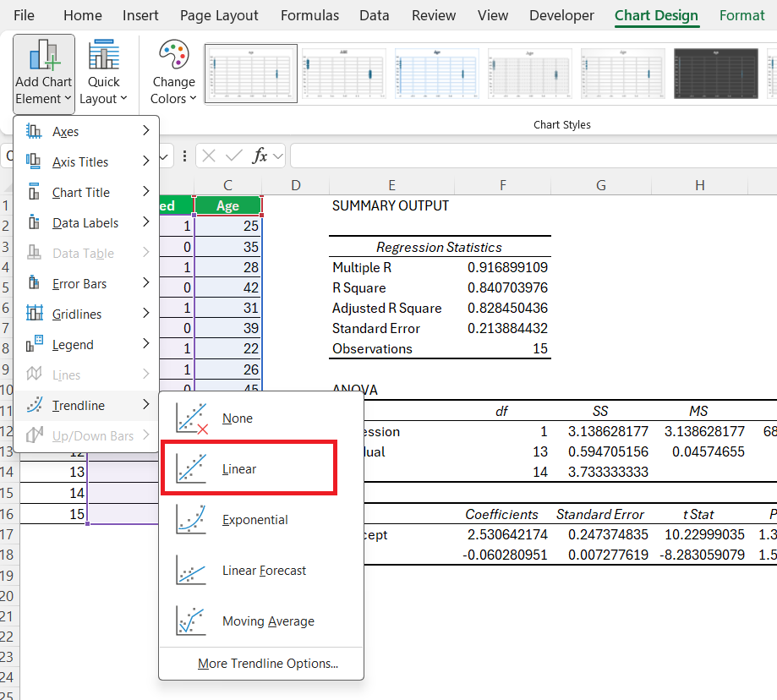Viewport: 777px width, 700px height.
Task: Choose Moving Average trendline option
Action: [261, 621]
